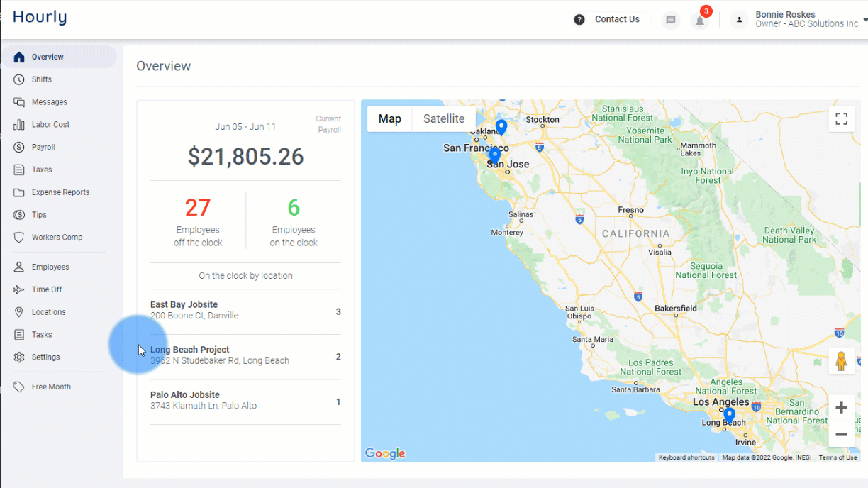
Task: Expand the Bonnie Roskes account dropdown
Action: click(x=864, y=20)
